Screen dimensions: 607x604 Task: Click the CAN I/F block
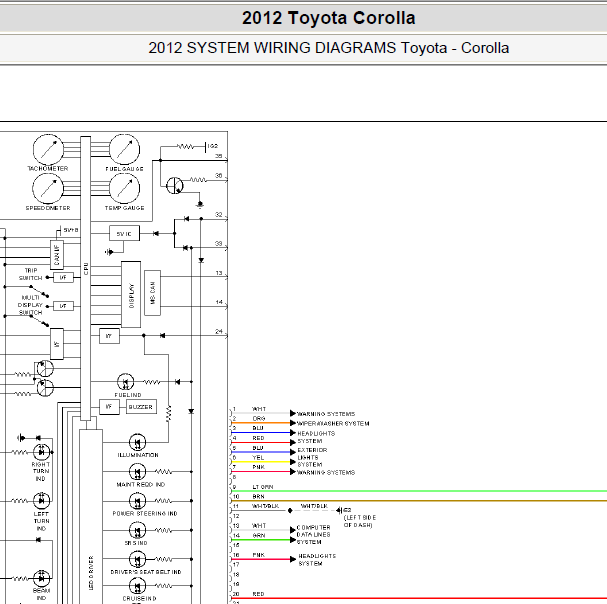[x=57, y=254]
